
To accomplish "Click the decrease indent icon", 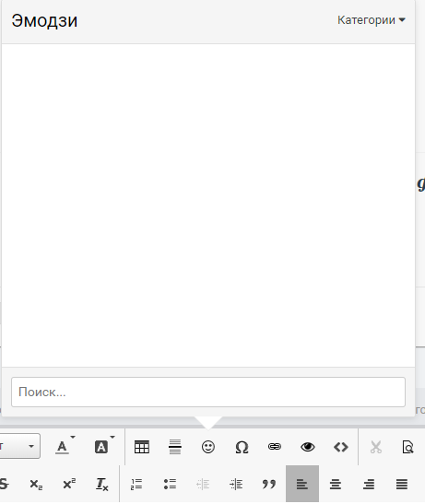I will point(203,484).
